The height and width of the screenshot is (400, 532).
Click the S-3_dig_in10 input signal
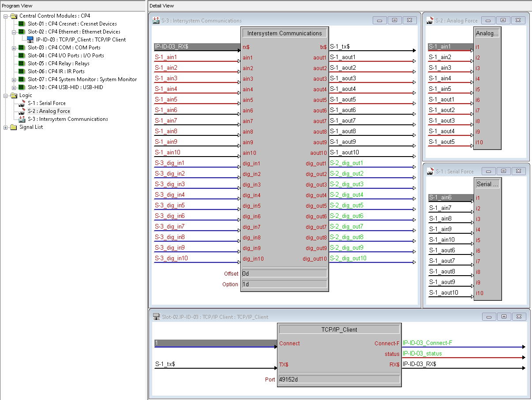(198, 258)
